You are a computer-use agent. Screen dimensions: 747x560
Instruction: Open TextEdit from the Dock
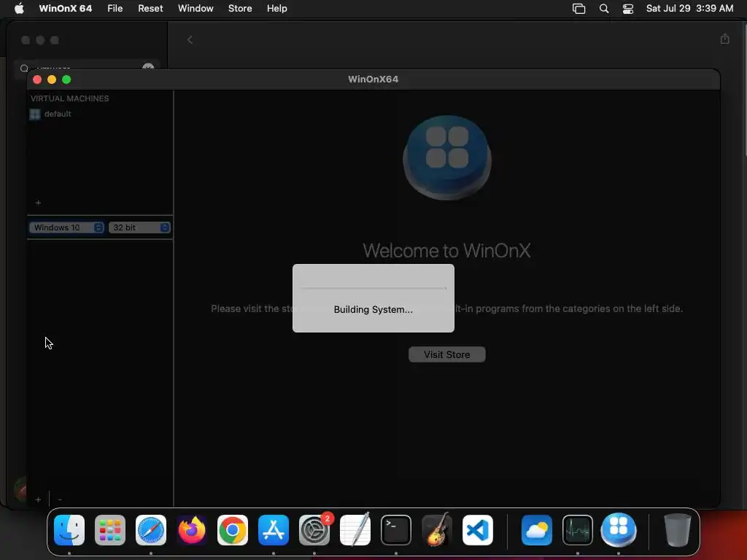click(355, 530)
